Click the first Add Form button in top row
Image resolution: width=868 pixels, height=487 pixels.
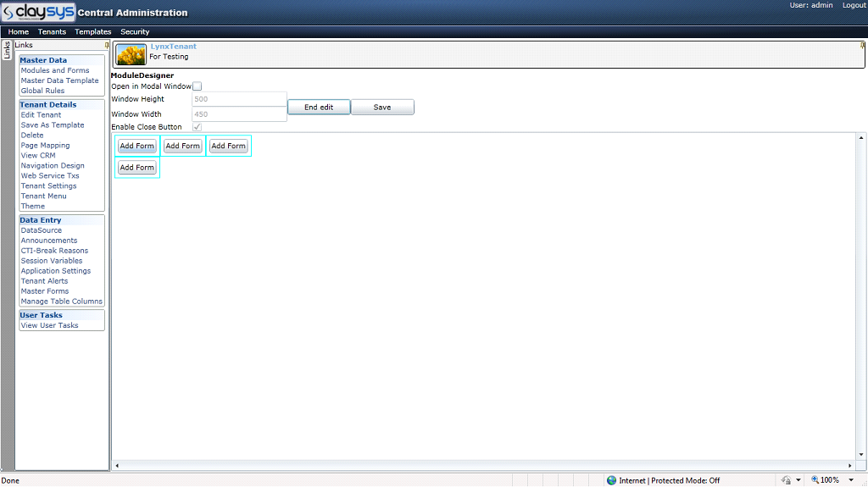(x=136, y=146)
